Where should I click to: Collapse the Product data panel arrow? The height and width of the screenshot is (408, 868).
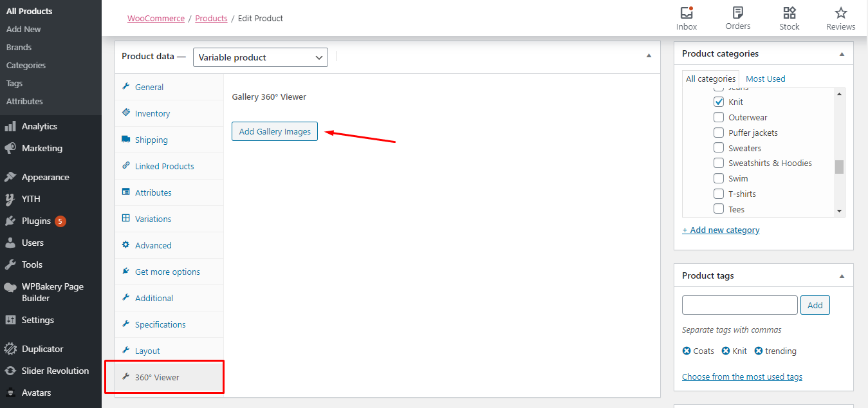point(649,56)
